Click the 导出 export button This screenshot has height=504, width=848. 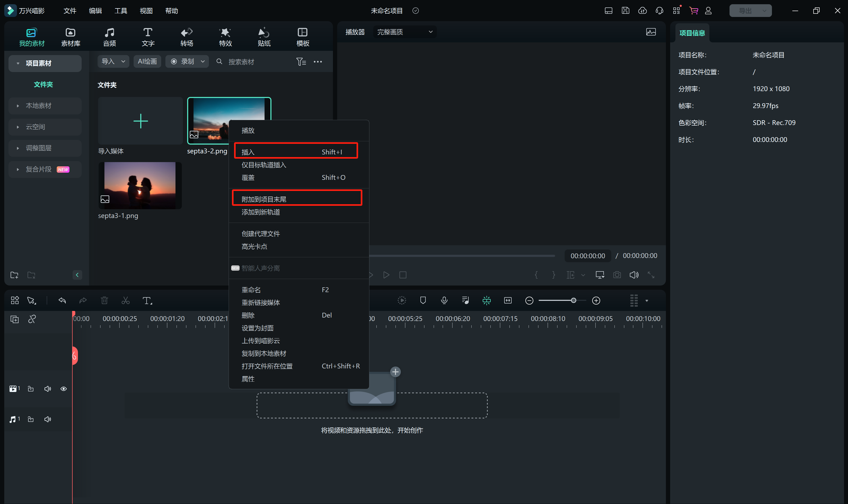(x=745, y=11)
